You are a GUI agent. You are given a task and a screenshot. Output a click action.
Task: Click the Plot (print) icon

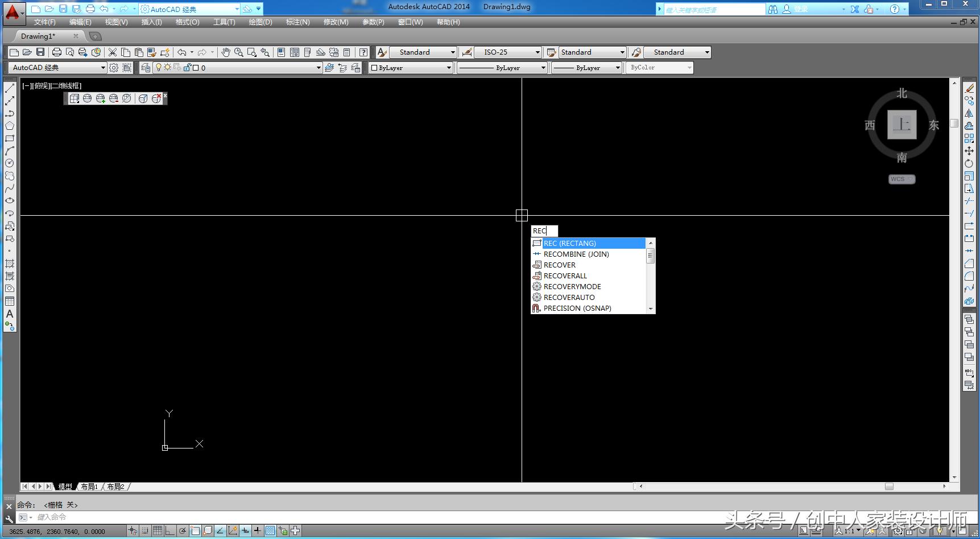(57, 52)
